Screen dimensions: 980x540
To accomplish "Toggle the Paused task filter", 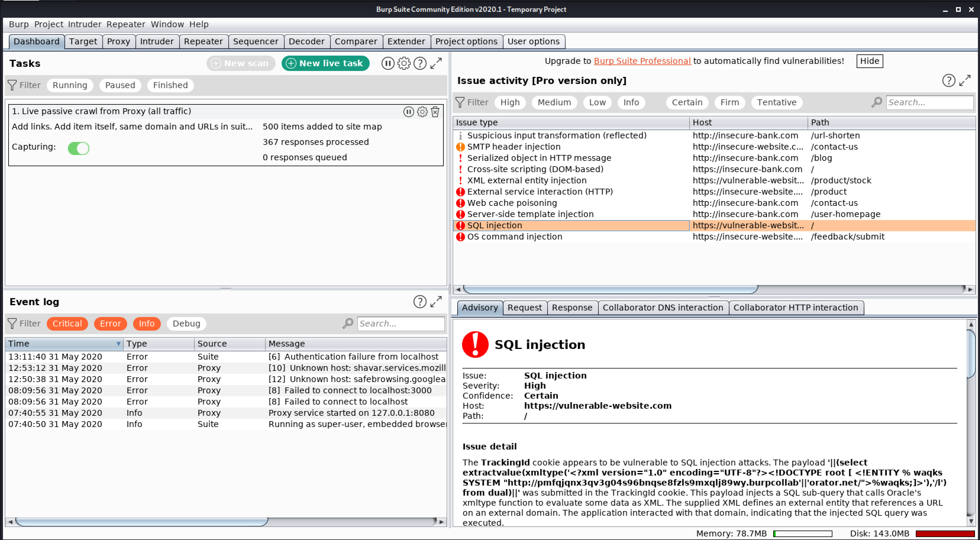I will 120,85.
